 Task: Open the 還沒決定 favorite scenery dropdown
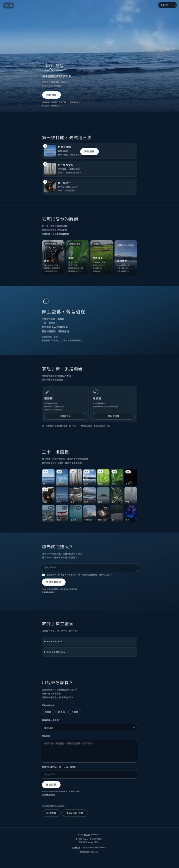coord(89,728)
